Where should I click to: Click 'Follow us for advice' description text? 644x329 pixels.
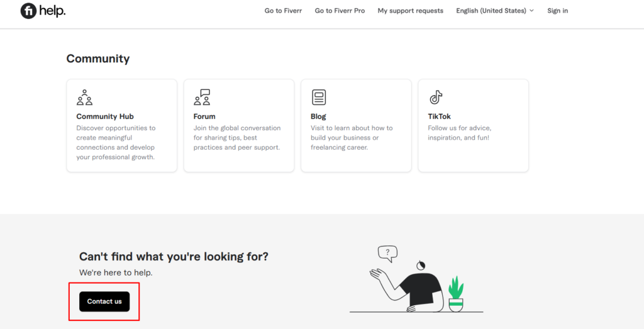459,133
